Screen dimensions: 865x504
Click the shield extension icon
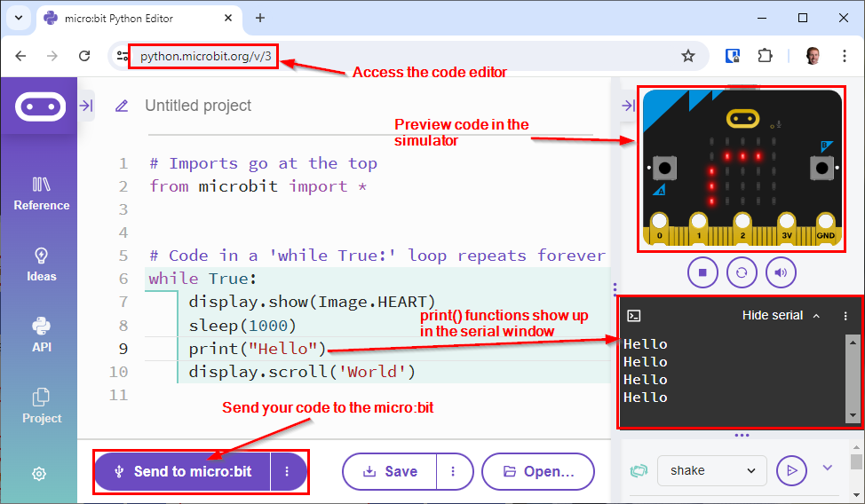coord(732,56)
